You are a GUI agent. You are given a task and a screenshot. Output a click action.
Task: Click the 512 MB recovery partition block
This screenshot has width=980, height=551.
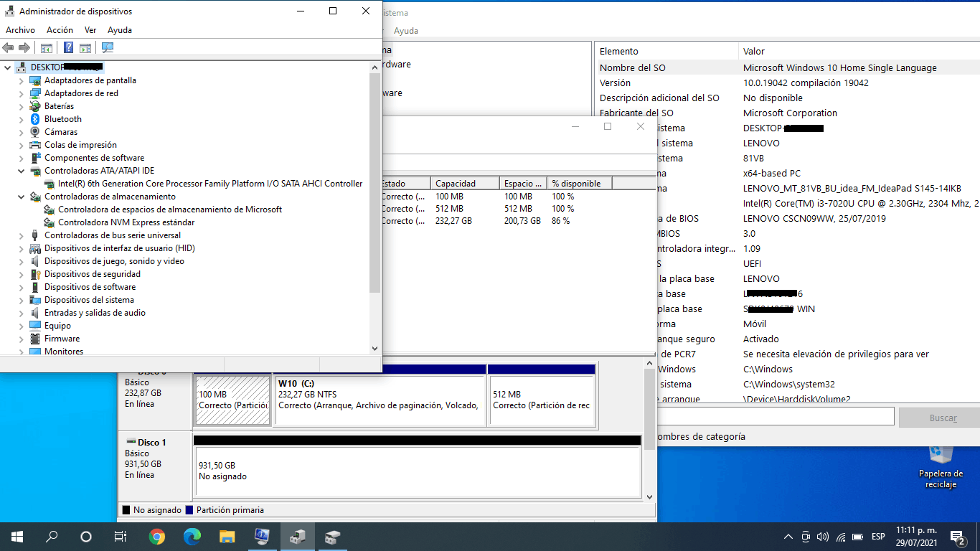pyautogui.click(x=542, y=395)
